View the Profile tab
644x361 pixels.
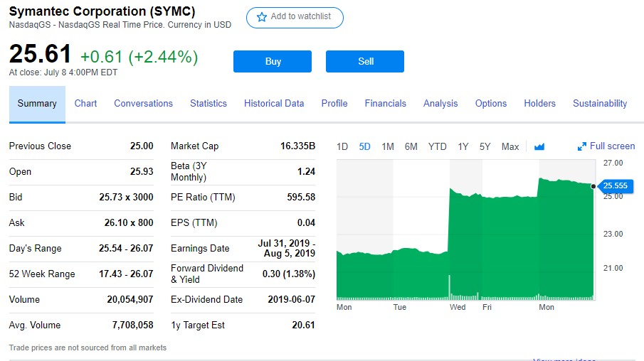tap(334, 103)
